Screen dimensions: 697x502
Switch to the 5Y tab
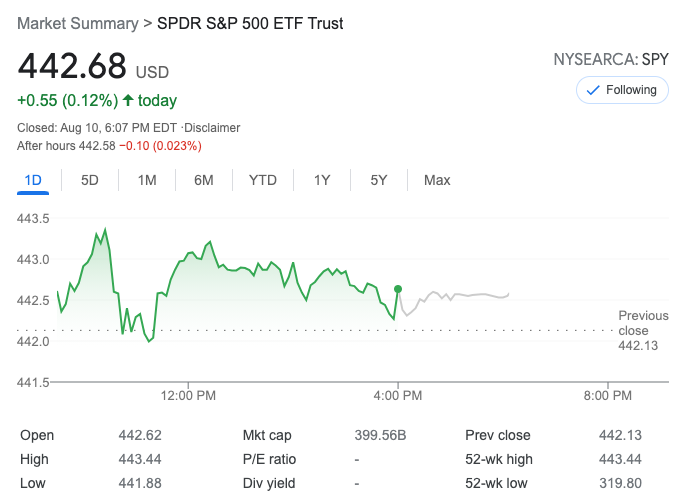click(379, 180)
